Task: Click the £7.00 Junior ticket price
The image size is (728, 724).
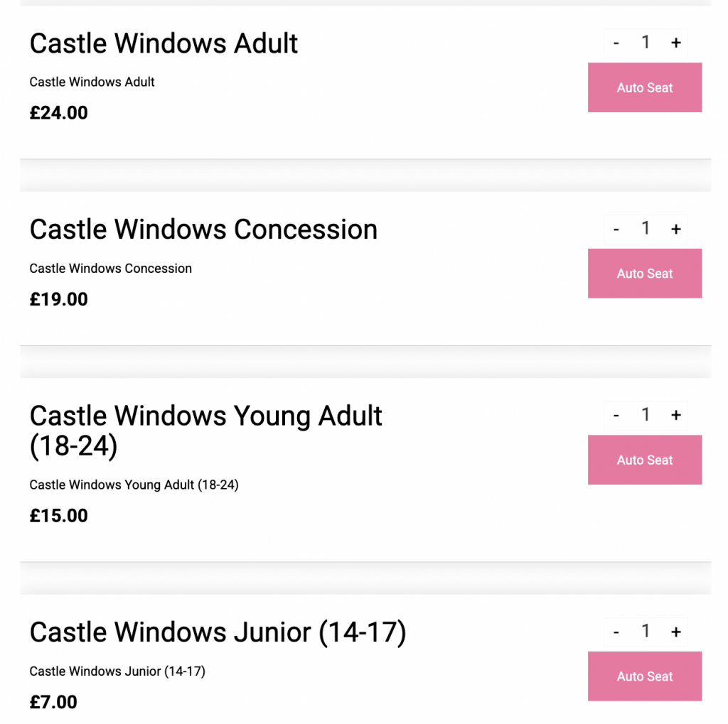Action: 53,702
